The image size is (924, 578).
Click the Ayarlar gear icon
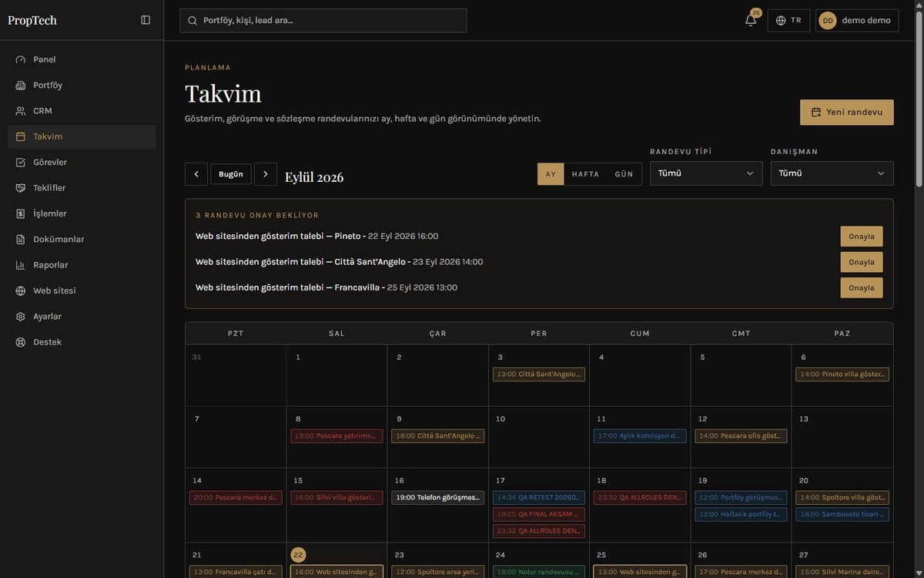tap(21, 317)
